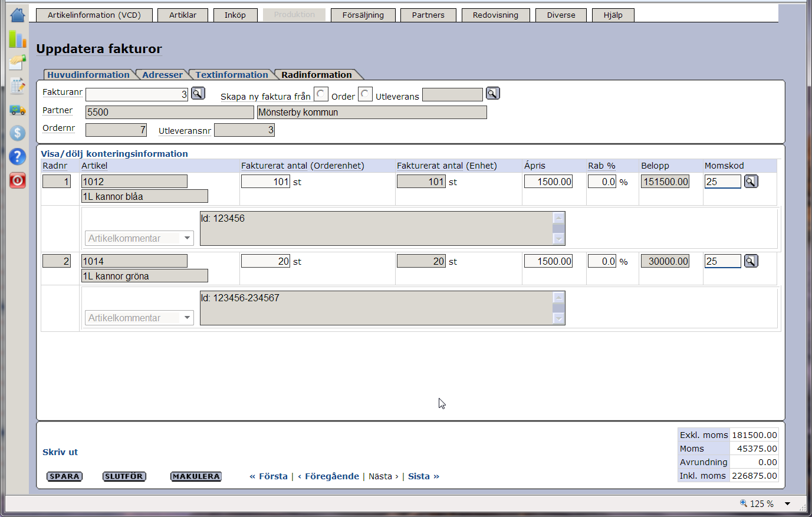Viewport: 812px width, 517px height.
Task: Open the Försäljning menu
Action: 363,15
